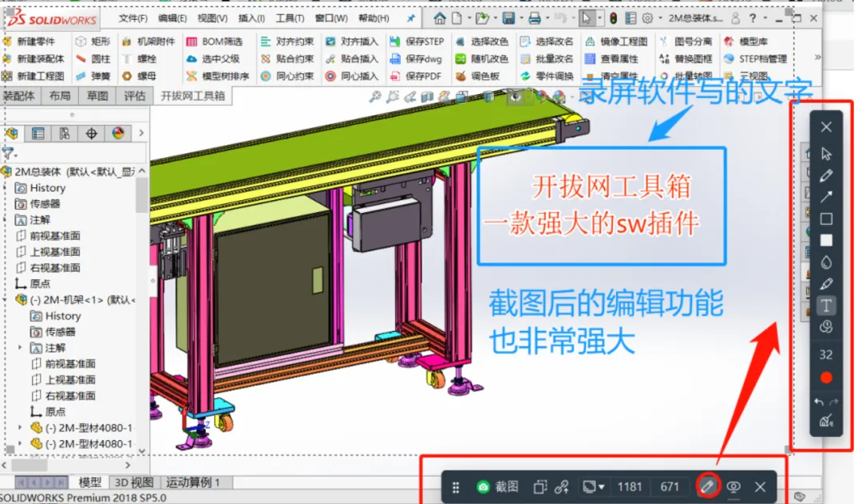
Task: Clear annotations with the eraser brush icon
Action: (826, 421)
